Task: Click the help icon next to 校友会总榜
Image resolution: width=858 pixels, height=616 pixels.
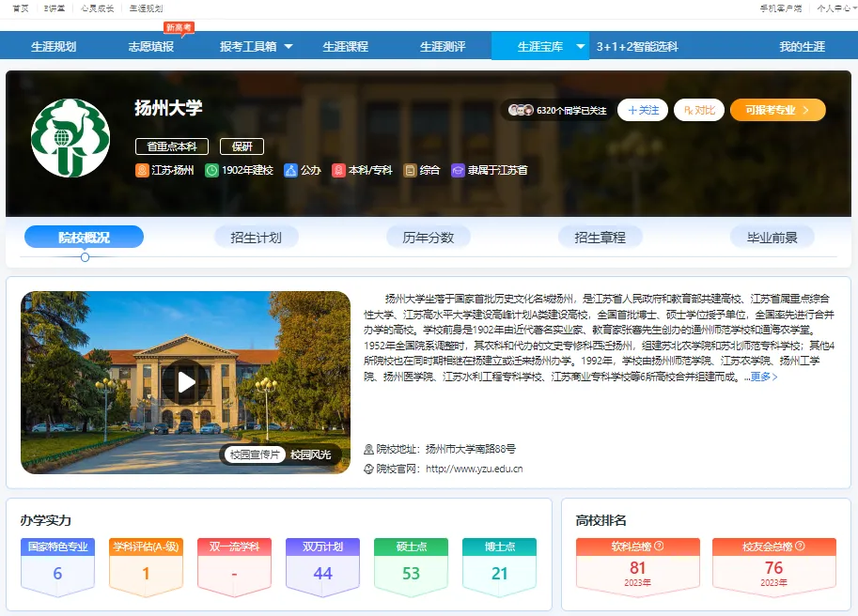Action: [x=800, y=546]
